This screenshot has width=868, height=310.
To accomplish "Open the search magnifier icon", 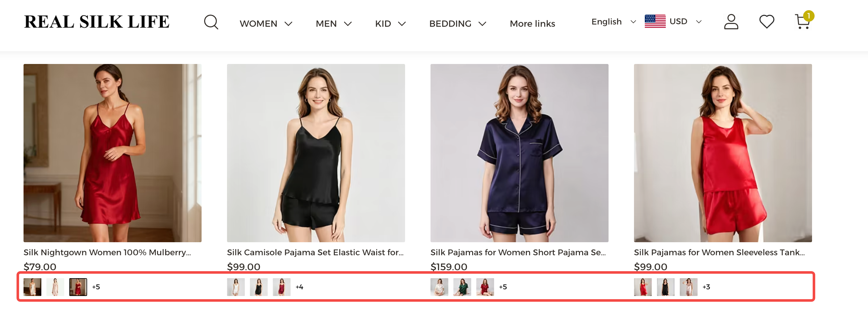I will coord(211,22).
